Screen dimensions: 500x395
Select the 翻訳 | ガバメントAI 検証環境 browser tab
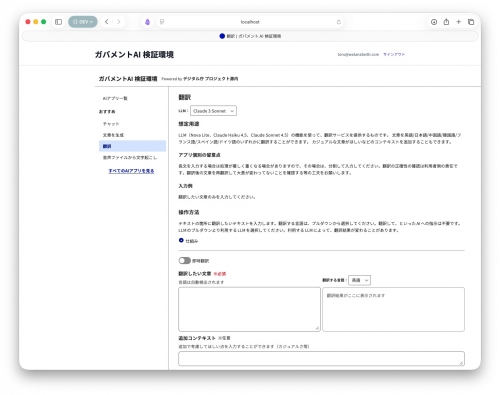tap(250, 36)
